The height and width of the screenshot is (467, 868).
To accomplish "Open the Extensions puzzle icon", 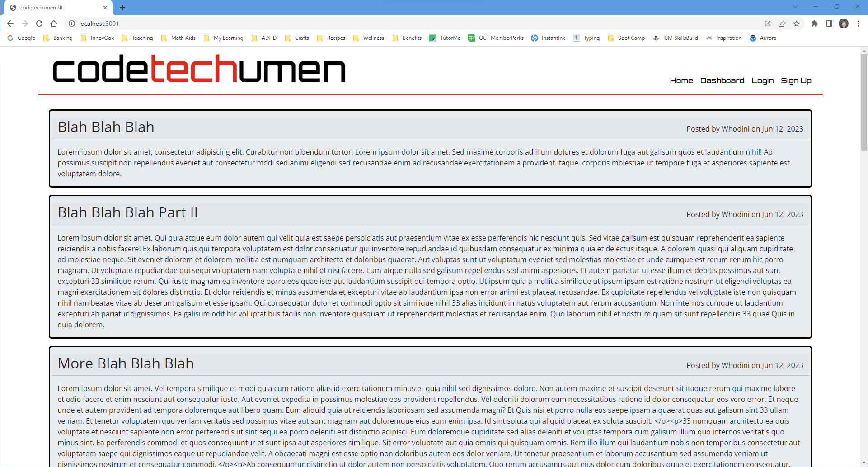I will 815,24.
